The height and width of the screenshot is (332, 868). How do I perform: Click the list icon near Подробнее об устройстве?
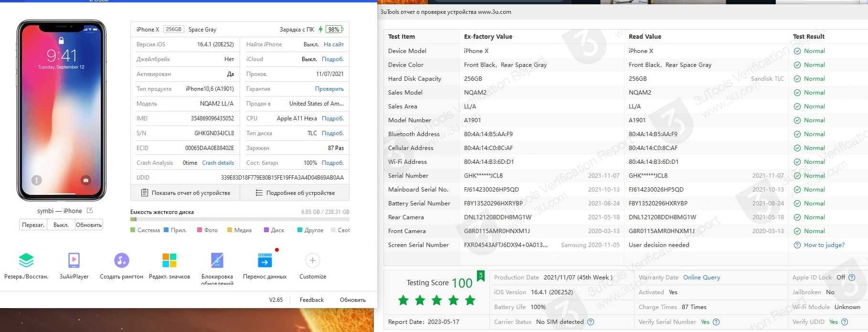(259, 193)
